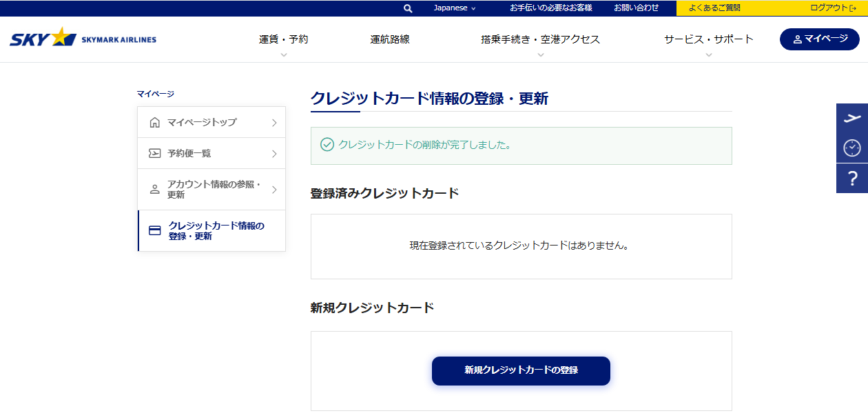Screen dimensions: 868x420
Task: Expand the 運賃・予約 menu
Action: (x=284, y=40)
